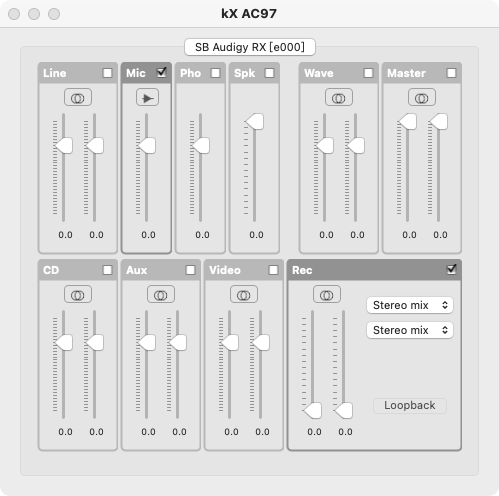
Task: Uncheck the Rec channel checkbox
Action: (451, 270)
